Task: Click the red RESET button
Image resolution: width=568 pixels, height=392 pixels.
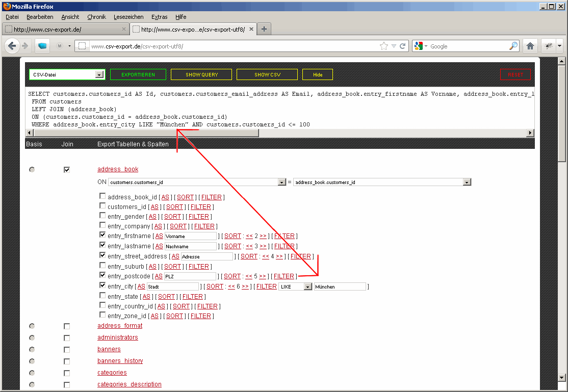Action: [515, 74]
